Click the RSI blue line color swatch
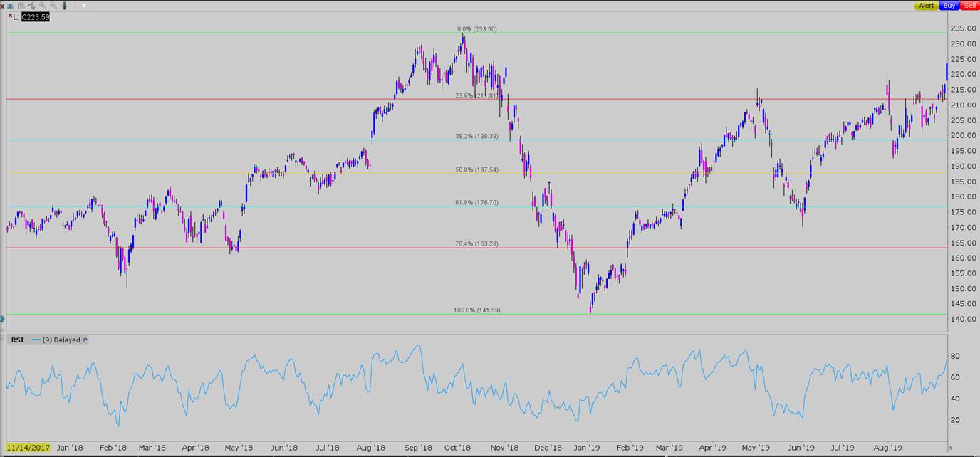Viewport: 980px width, 457px height. [x=36, y=340]
